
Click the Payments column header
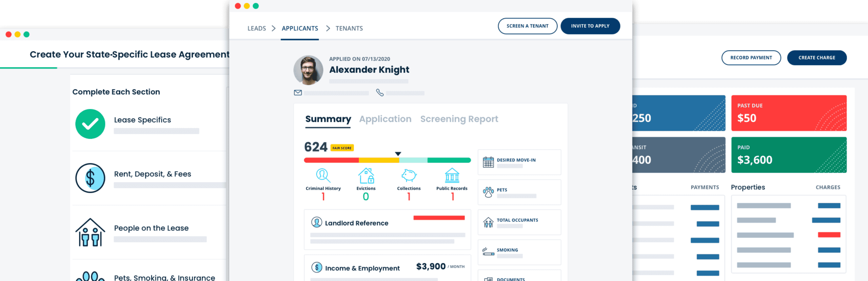click(x=705, y=187)
